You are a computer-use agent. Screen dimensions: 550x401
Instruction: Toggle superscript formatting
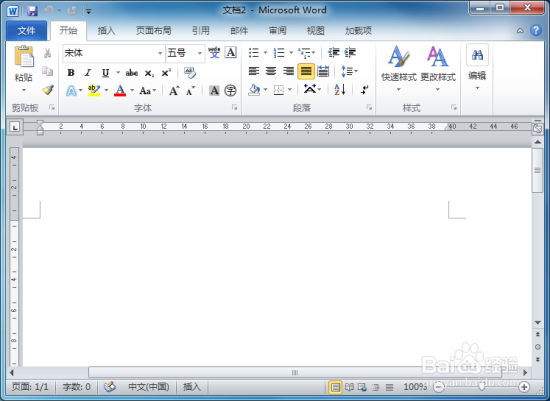(166, 73)
